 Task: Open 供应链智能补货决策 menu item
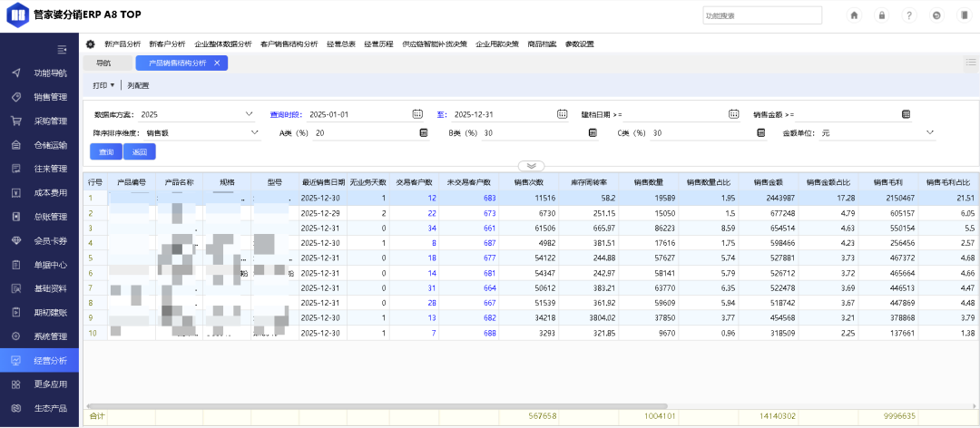pyautogui.click(x=435, y=44)
